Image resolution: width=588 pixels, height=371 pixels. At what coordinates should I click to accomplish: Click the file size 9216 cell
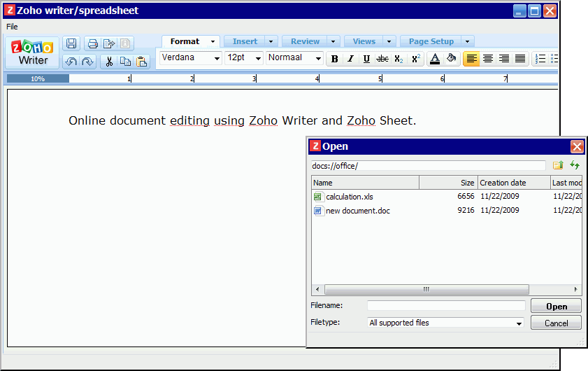pos(466,210)
